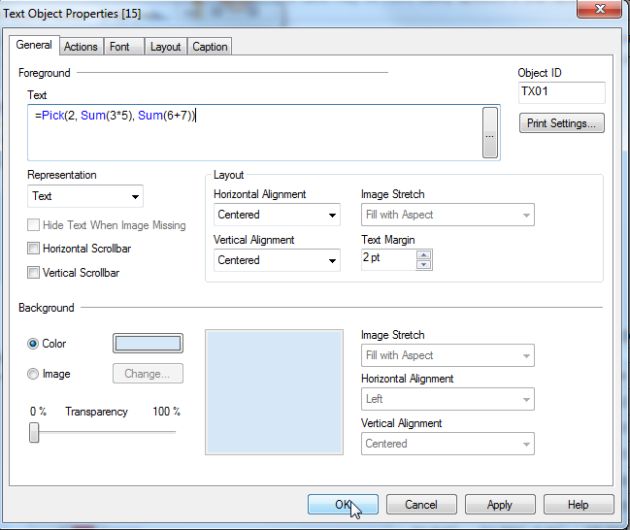Viewport: 630px width, 530px height.
Task: Click the light blue background preview
Action: pyautogui.click(x=274, y=392)
